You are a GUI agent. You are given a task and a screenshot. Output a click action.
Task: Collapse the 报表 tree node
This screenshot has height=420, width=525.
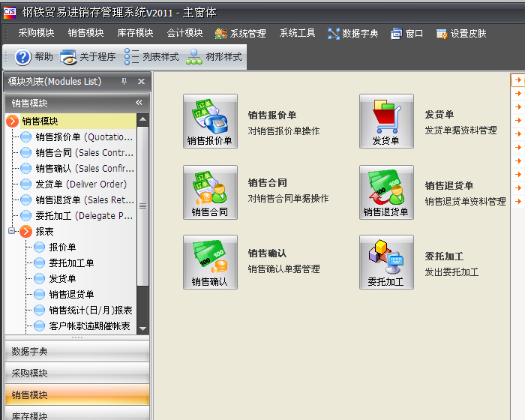pos(12,232)
